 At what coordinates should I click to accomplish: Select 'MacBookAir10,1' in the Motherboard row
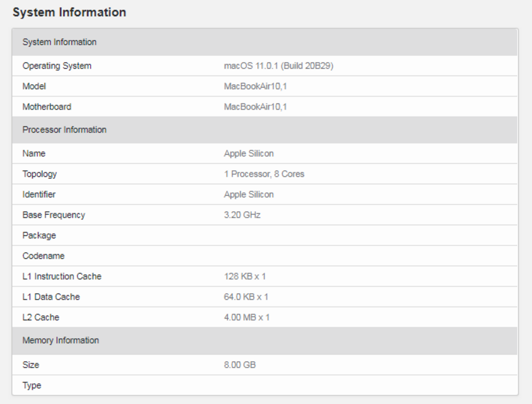coord(255,107)
